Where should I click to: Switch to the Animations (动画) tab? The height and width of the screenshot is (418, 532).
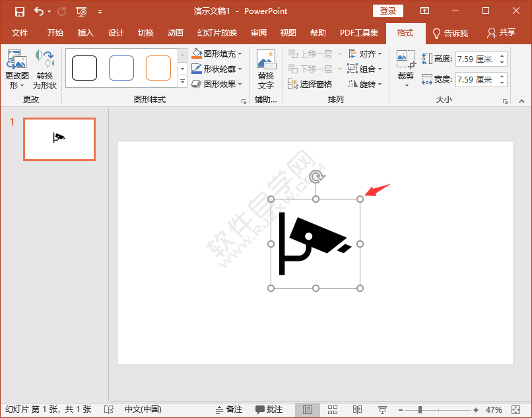click(x=175, y=33)
